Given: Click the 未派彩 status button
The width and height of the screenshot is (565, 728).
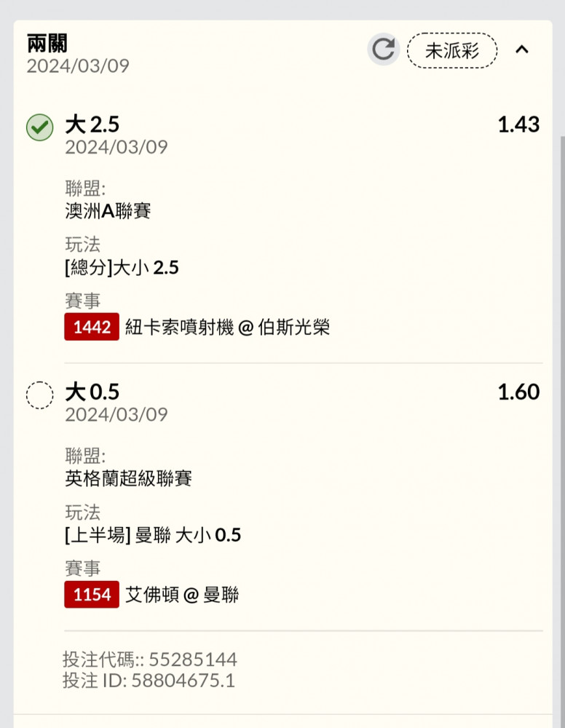Looking at the screenshot, I should point(452,50).
